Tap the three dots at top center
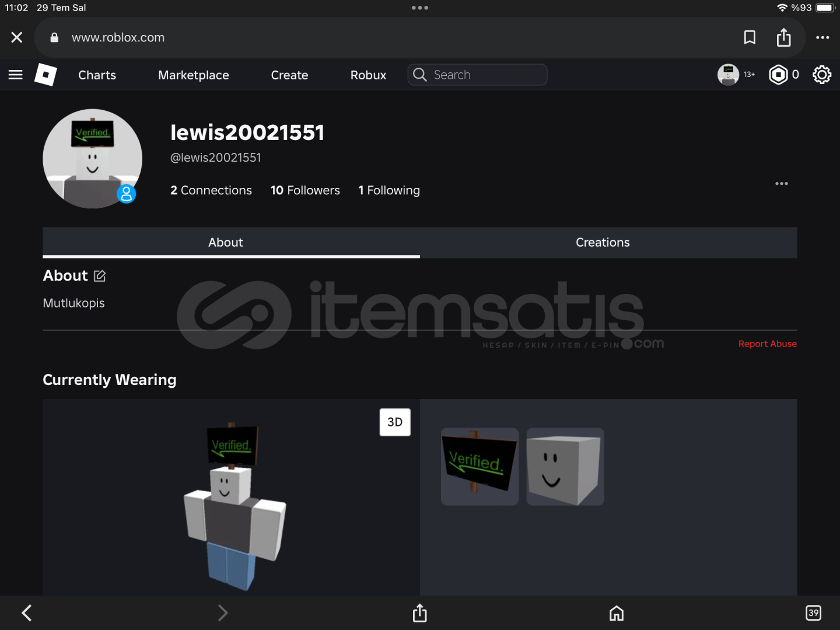840x630 pixels. (x=420, y=8)
